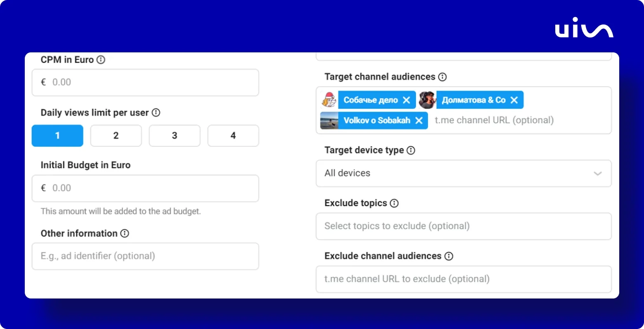
Task: Open the CPM in Euro info icon
Action: pos(101,60)
